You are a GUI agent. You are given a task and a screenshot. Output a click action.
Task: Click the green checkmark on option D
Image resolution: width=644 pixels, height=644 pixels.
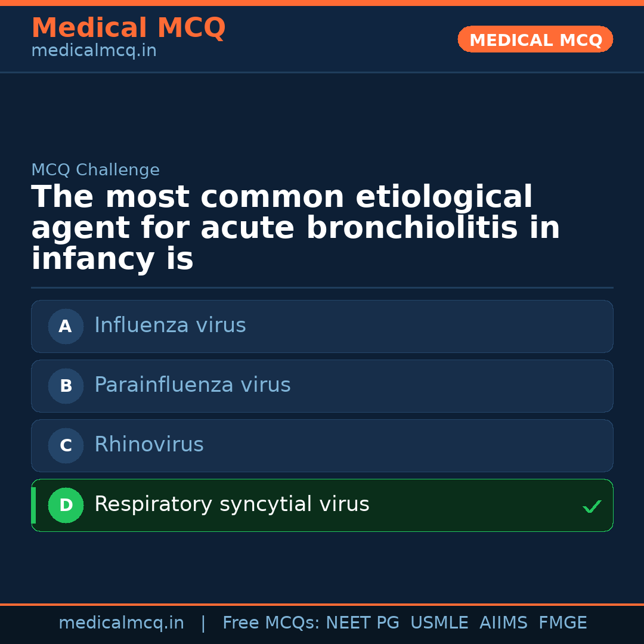[592, 507]
